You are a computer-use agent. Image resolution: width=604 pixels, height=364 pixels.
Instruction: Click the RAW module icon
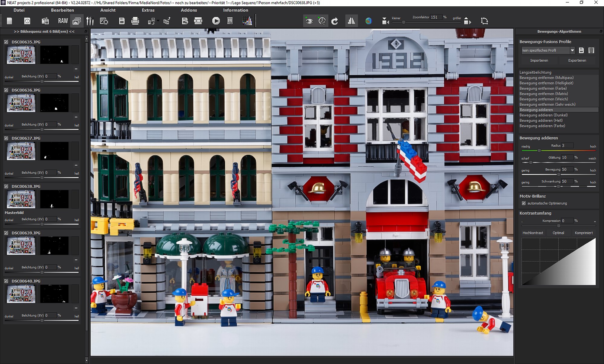(x=63, y=21)
